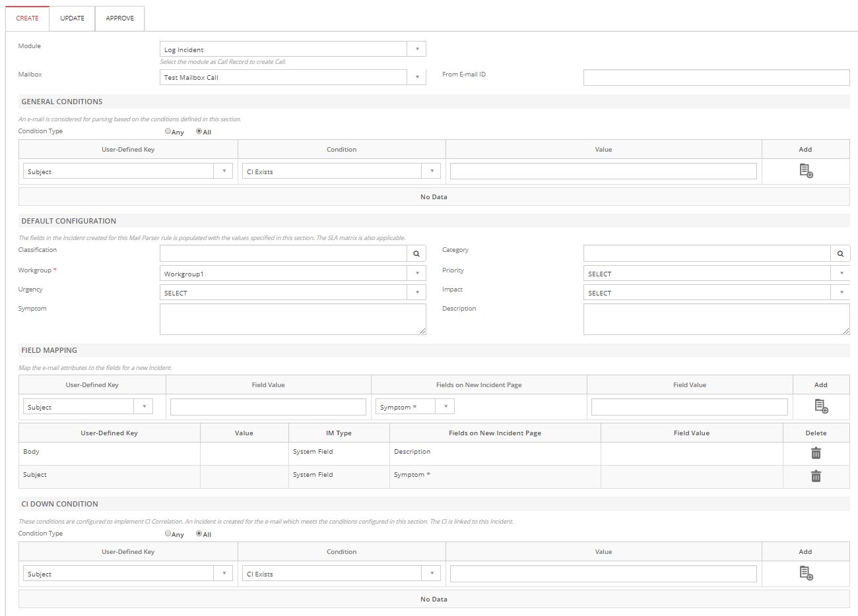Screen dimensions: 858x616
Task: Switch to the UPDATE tab
Action: click(x=73, y=18)
